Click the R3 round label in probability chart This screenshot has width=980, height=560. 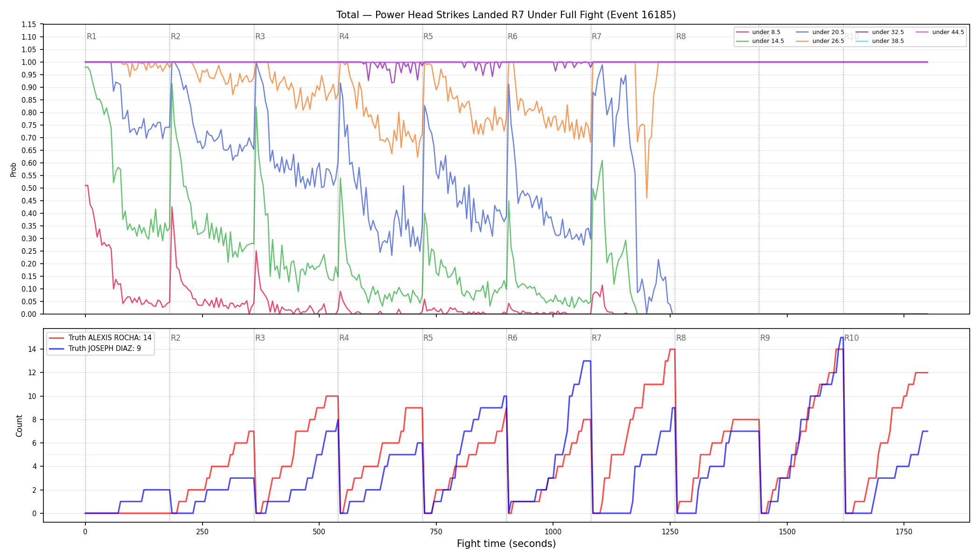coord(260,36)
